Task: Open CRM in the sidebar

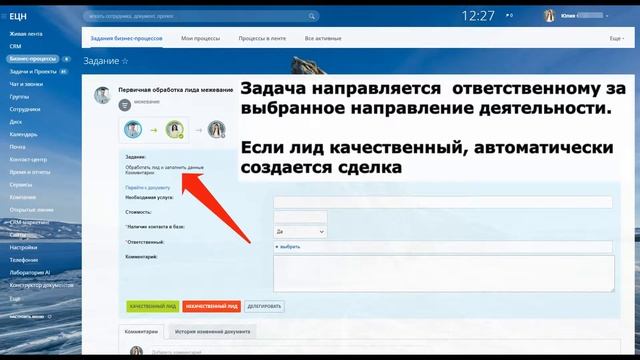Action: click(15, 47)
